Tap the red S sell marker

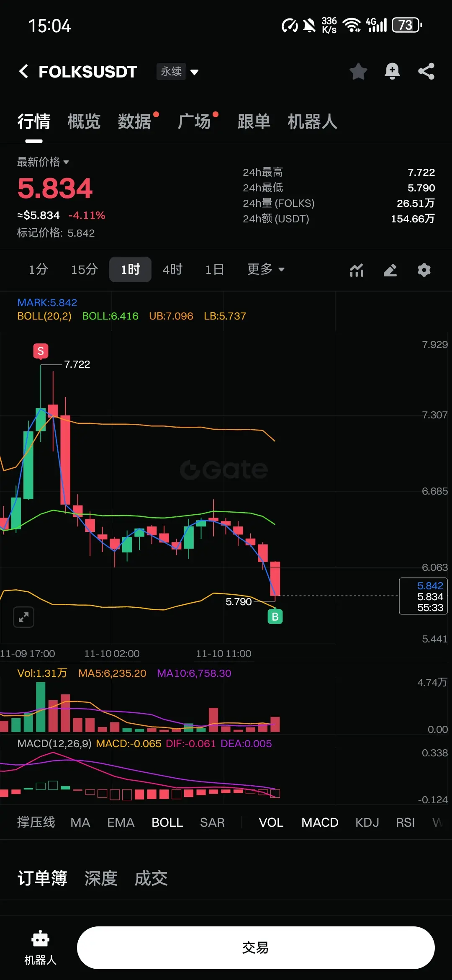click(x=41, y=351)
